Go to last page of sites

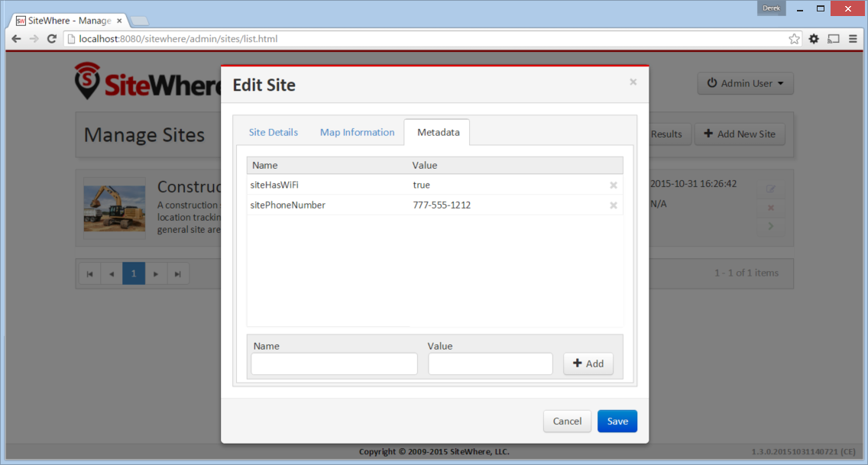point(178,273)
